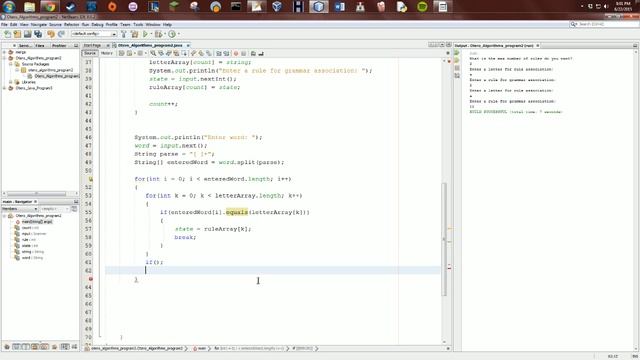Click the Comment lines editor icon
The width and height of the screenshot is (640, 360).
pos(253,53)
